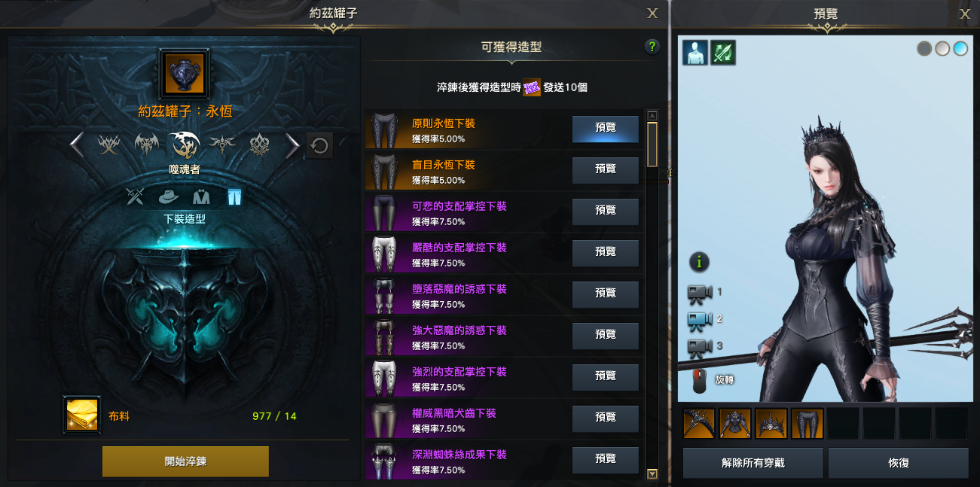Go to next class with right arrow
Screen dimensions: 980x487
[x=292, y=145]
